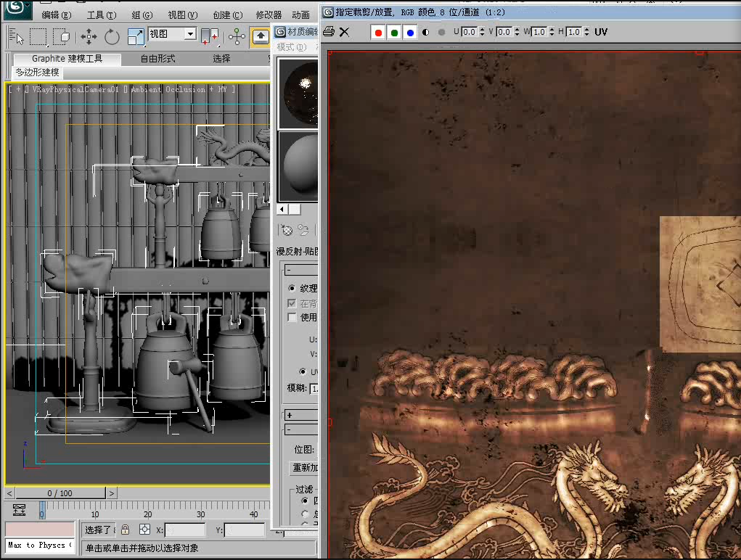Adjust the V value spinner arrows
The height and width of the screenshot is (560, 741).
click(517, 32)
